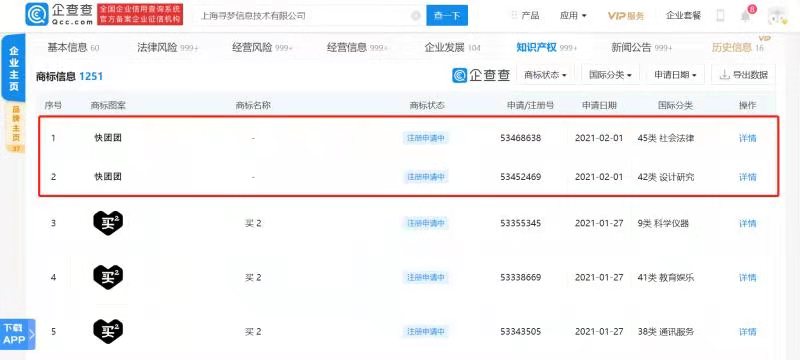Click 导出数据 export button

743,75
